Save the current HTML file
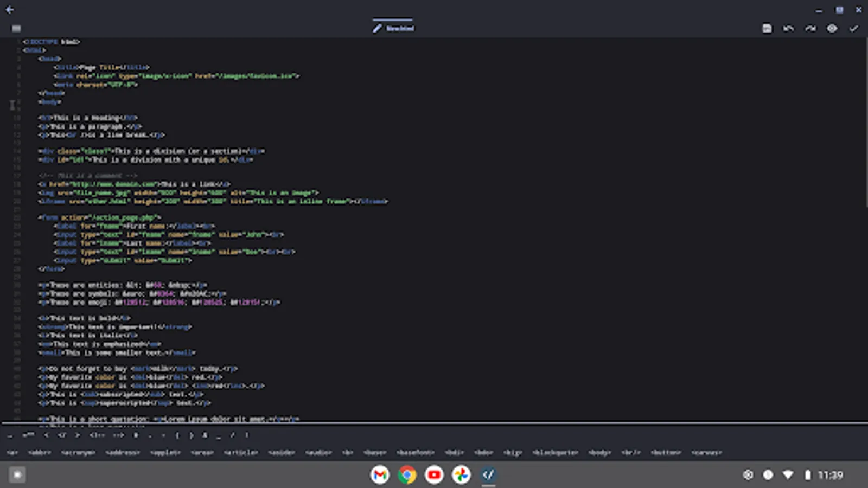Viewport: 868px width, 488px height. pos(768,28)
